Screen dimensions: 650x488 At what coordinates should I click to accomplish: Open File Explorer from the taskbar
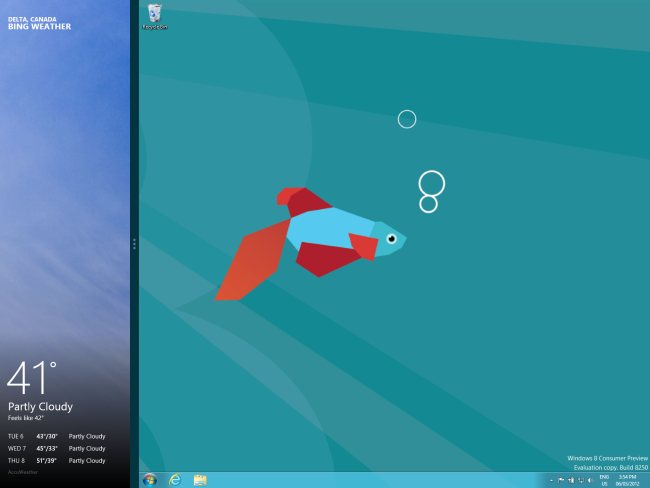pyautogui.click(x=200, y=480)
